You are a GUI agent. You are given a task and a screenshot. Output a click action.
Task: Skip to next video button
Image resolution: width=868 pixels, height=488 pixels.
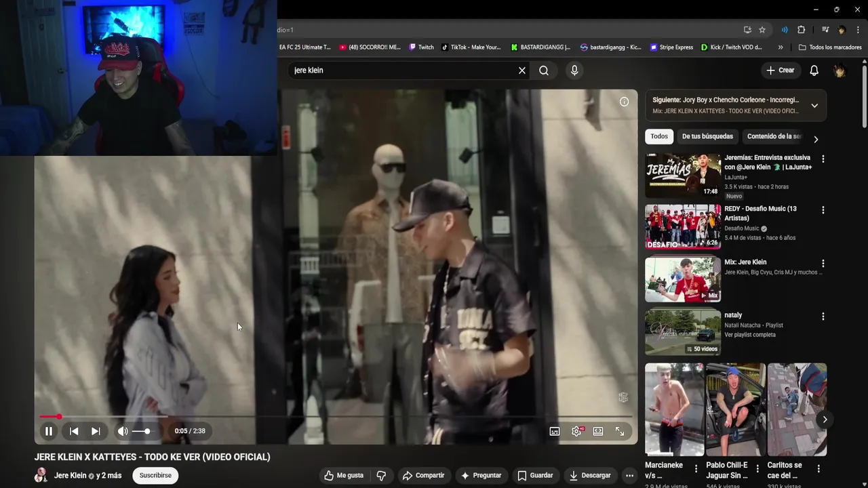click(96, 431)
